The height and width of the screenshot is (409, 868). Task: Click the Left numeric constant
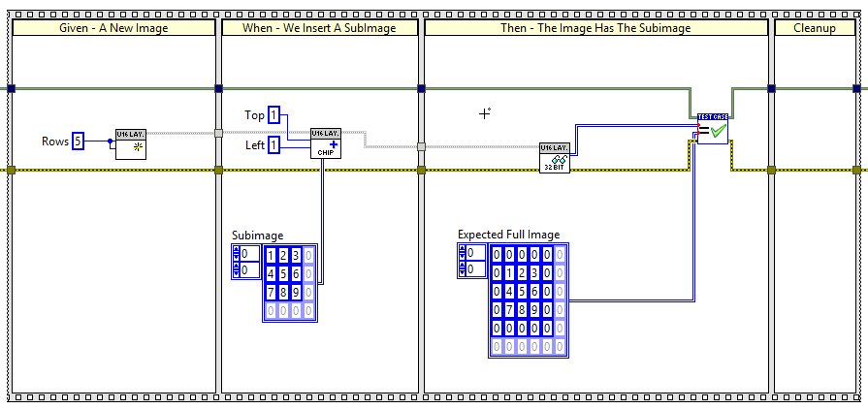click(x=273, y=145)
